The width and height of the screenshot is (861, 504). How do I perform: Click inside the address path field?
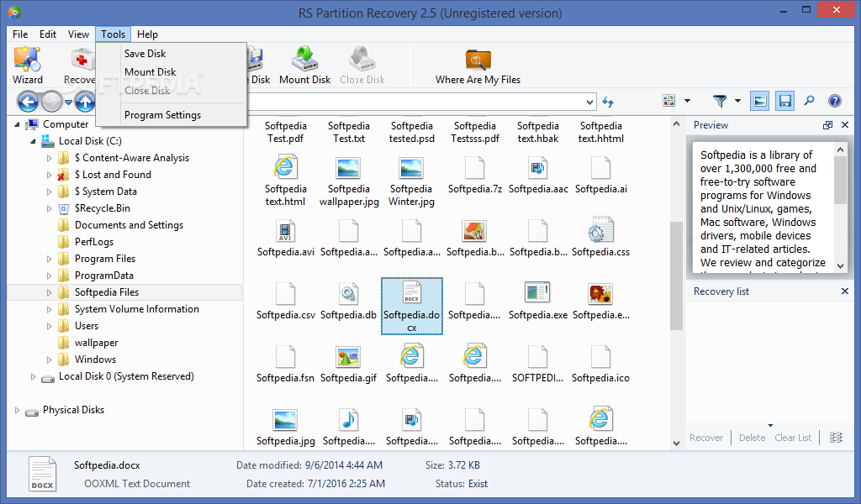415,102
